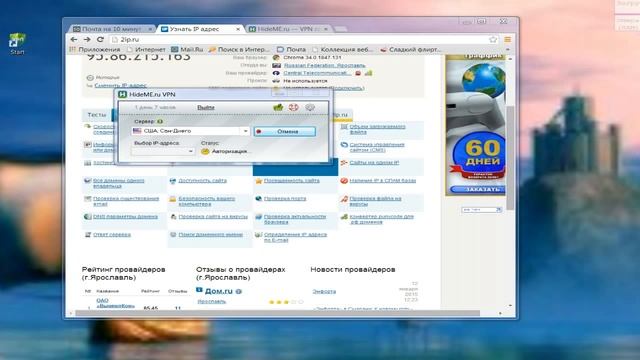Image resolution: width=640 pixels, height=360 pixels.
Task: Go forward with the Chrome forward arrow
Action: click(87, 40)
